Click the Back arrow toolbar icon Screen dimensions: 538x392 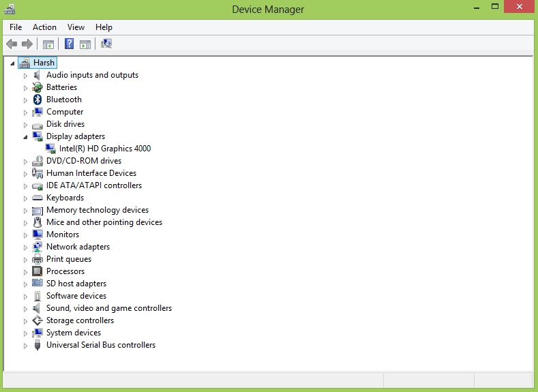(12, 44)
